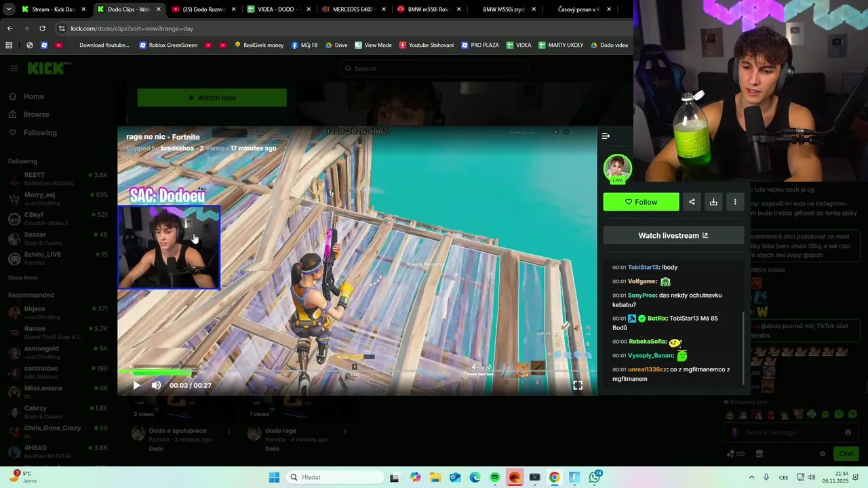Expand Show More in Following list
Screen dimensions: 868x488
(x=23, y=278)
